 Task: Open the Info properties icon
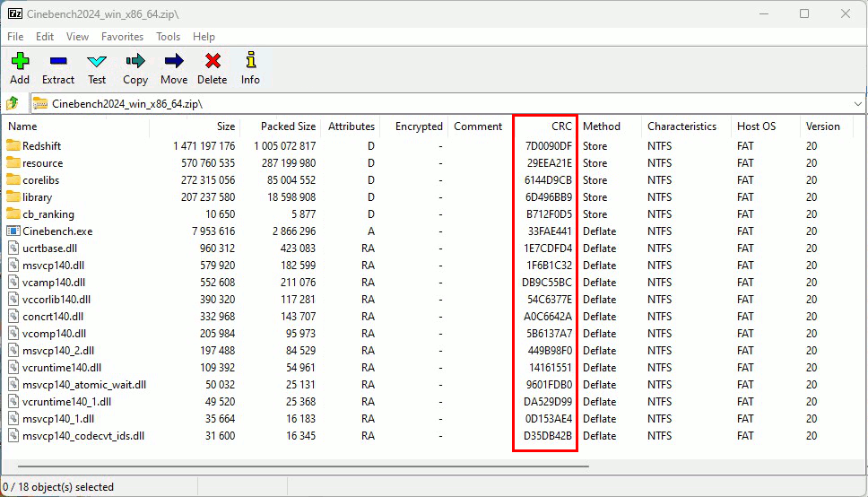(x=251, y=60)
